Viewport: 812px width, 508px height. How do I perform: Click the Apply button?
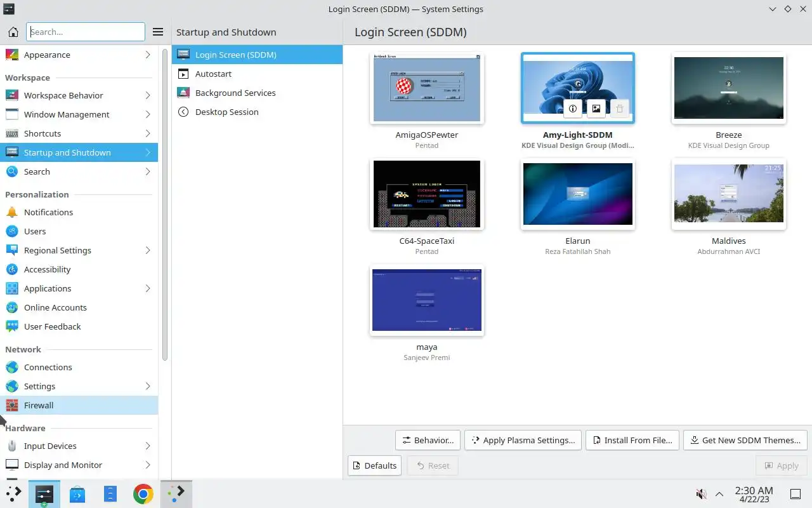point(782,465)
